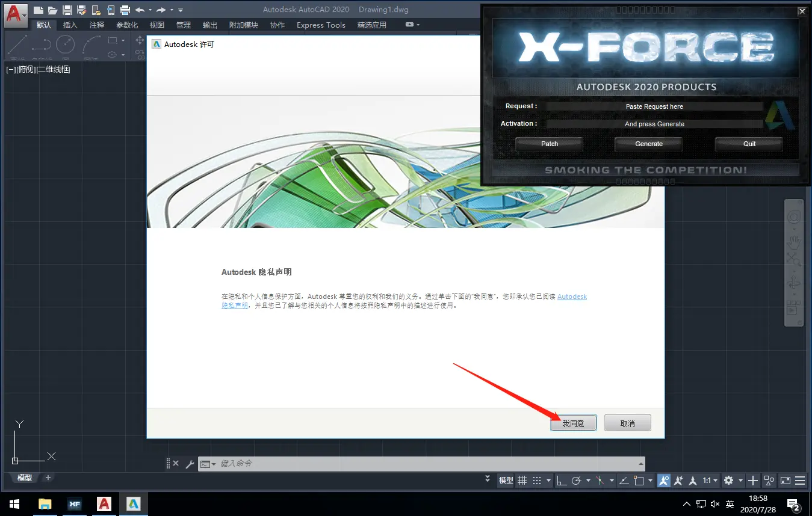Screen dimensions: 812x516
Task: Click the Save As icon with pencil
Action: point(81,10)
